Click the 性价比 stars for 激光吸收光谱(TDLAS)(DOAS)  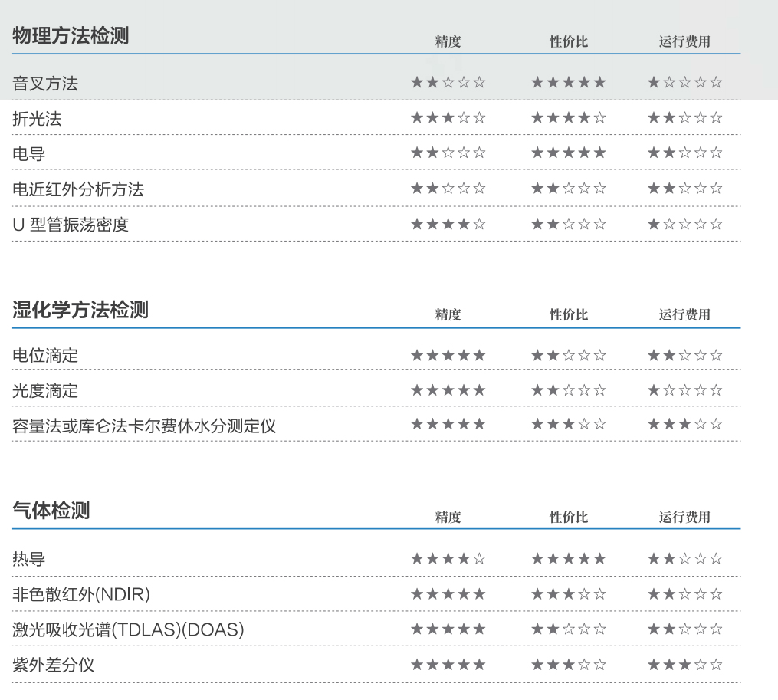click(568, 629)
